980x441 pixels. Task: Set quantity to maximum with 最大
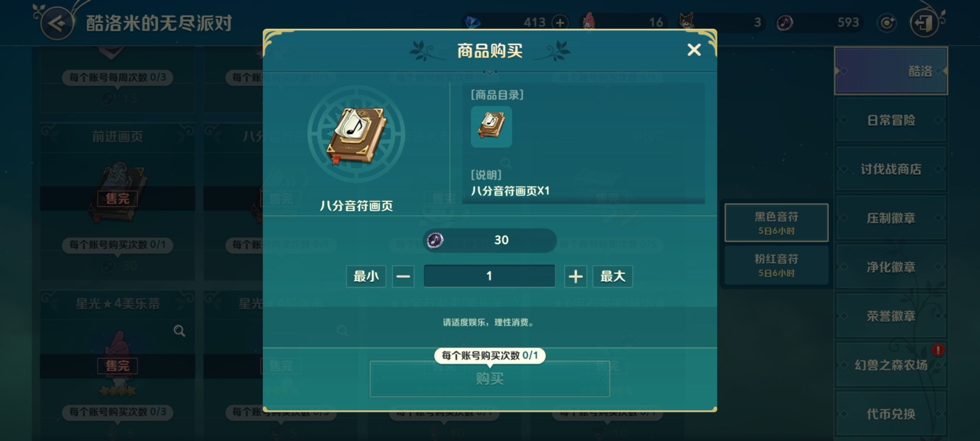tap(612, 276)
